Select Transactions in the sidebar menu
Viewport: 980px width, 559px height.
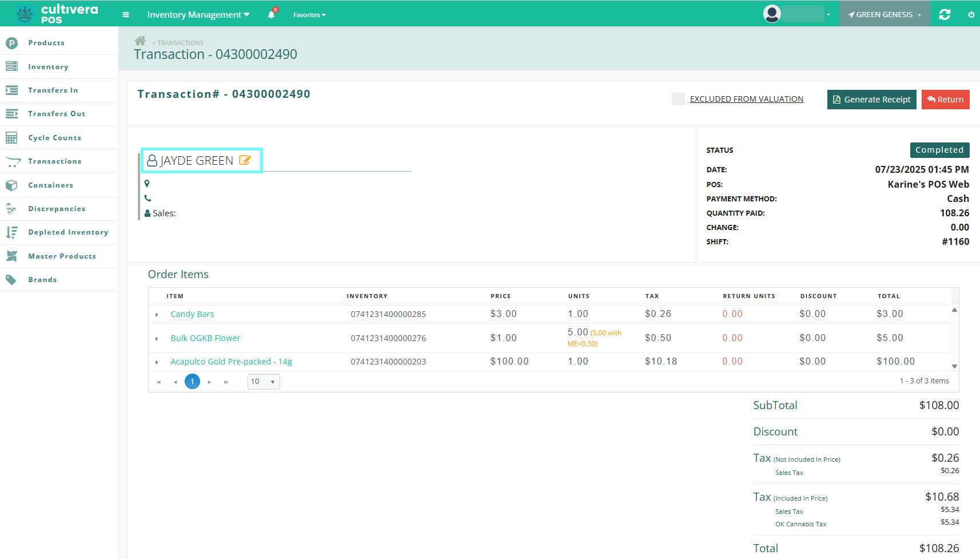(55, 161)
